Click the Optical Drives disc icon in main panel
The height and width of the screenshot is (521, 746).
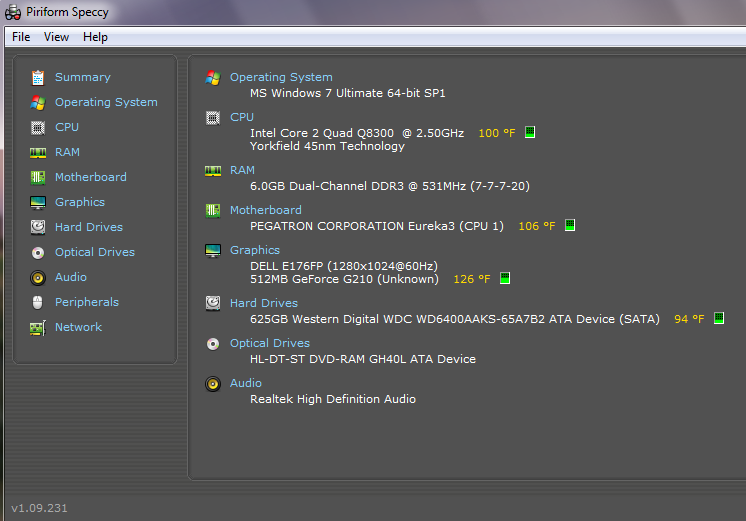[x=213, y=344]
